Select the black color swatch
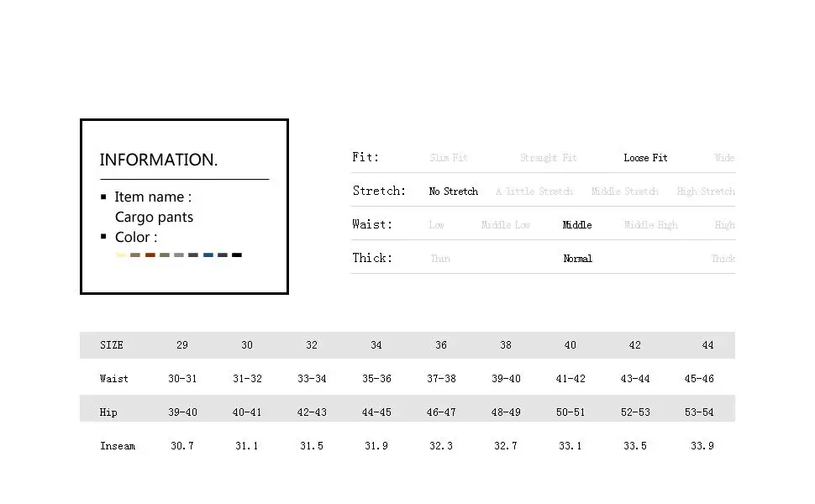815x504 pixels. [236, 255]
